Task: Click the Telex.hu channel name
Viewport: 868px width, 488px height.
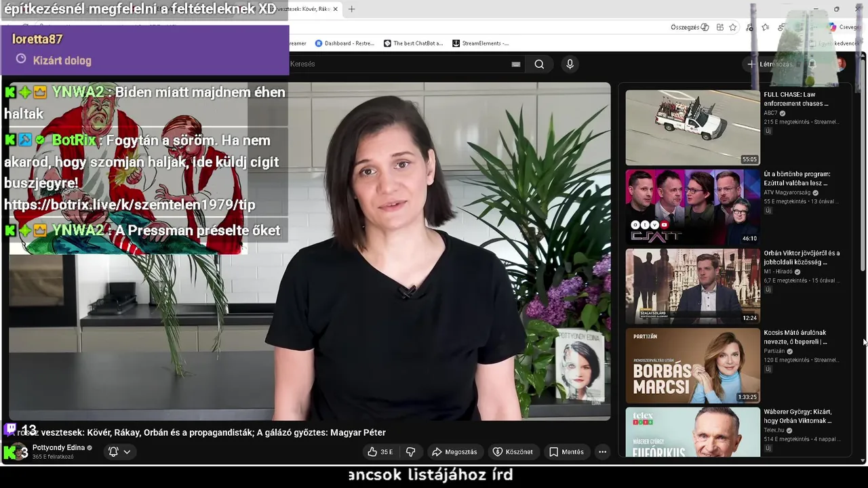Action: pos(774,430)
